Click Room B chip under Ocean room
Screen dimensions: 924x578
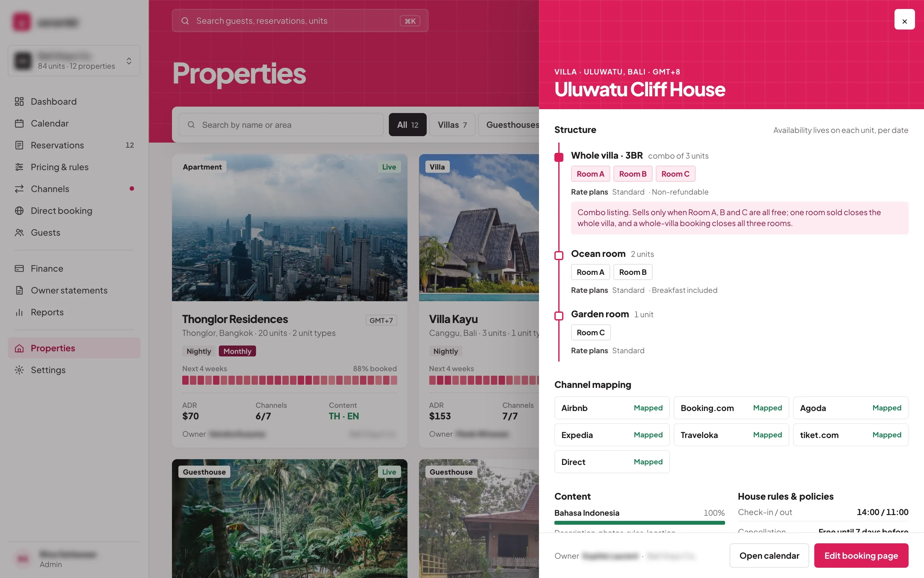[633, 272]
